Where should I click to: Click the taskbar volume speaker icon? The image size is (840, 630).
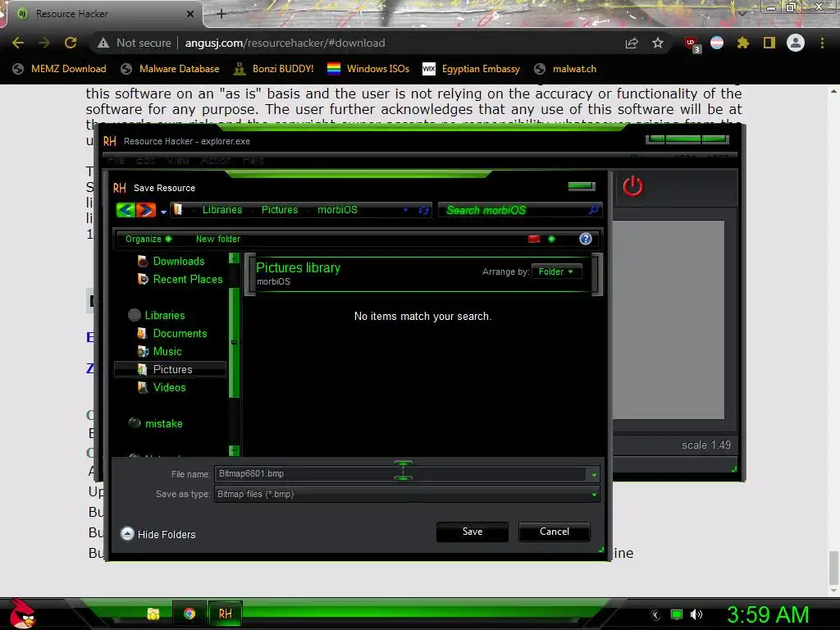[696, 615]
